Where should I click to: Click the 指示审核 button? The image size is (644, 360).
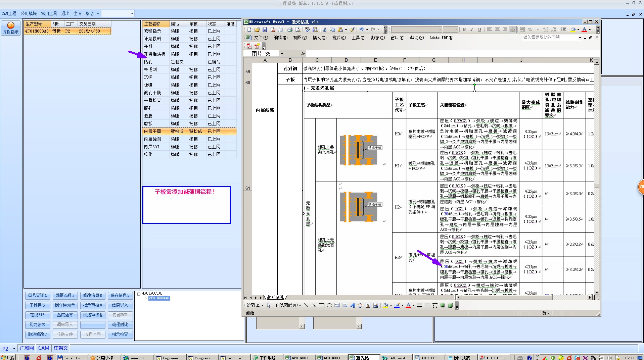click(x=93, y=305)
